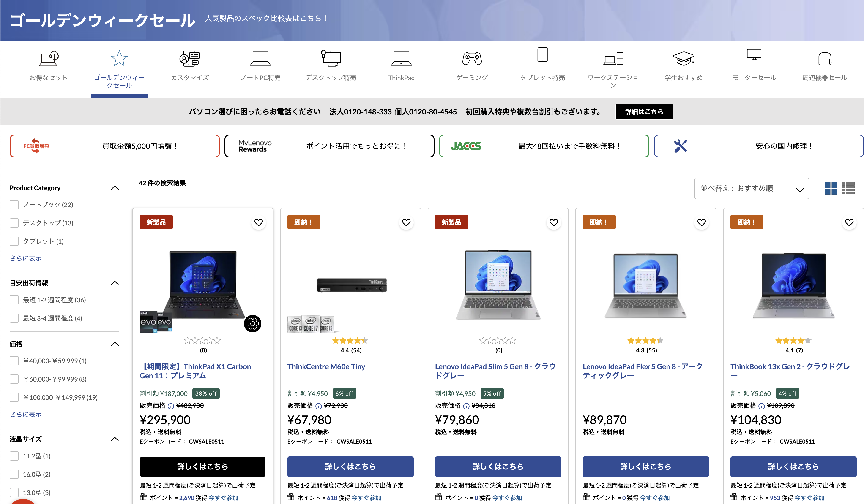The width and height of the screenshot is (864, 504).
Task: Open the Lenovo IdeaPad Flex 5 title link
Action: point(643,371)
